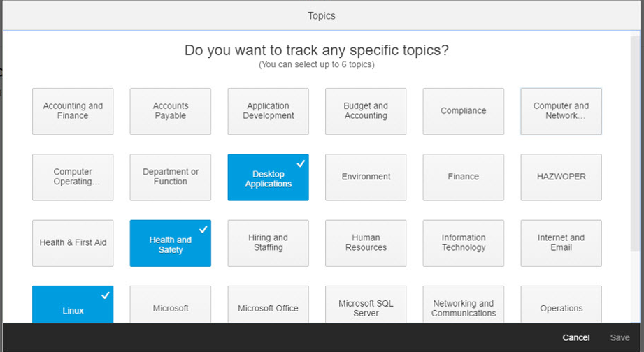Image resolution: width=644 pixels, height=352 pixels.
Task: Choose Department or Function topic
Action: (x=170, y=177)
